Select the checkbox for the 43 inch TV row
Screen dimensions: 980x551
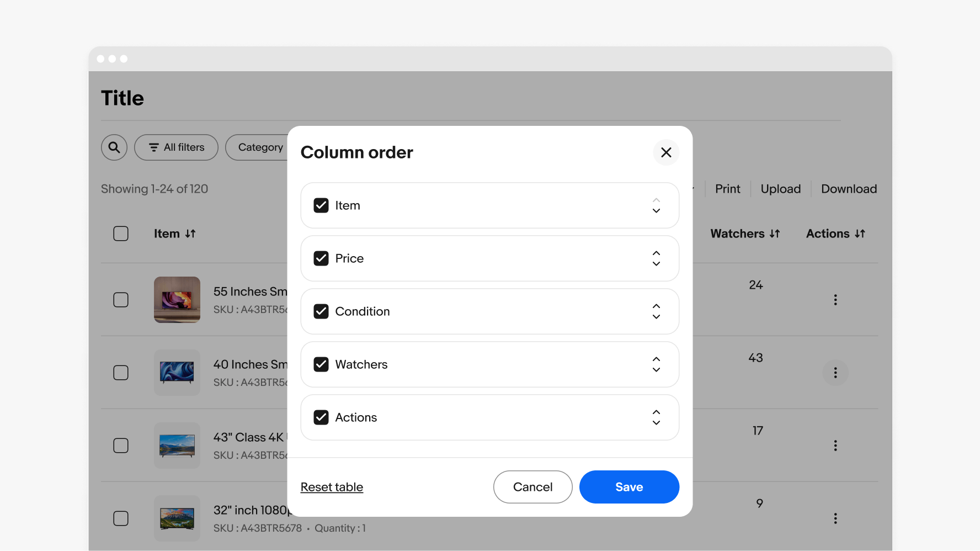120,446
